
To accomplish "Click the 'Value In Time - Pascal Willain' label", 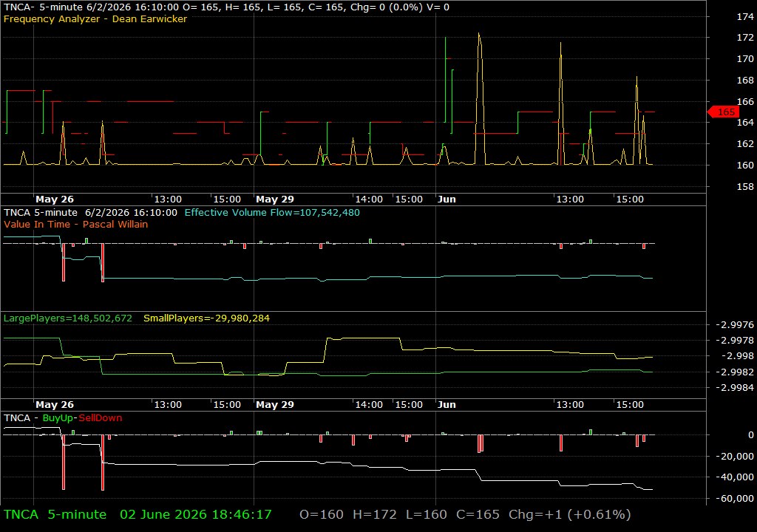I will [x=76, y=225].
